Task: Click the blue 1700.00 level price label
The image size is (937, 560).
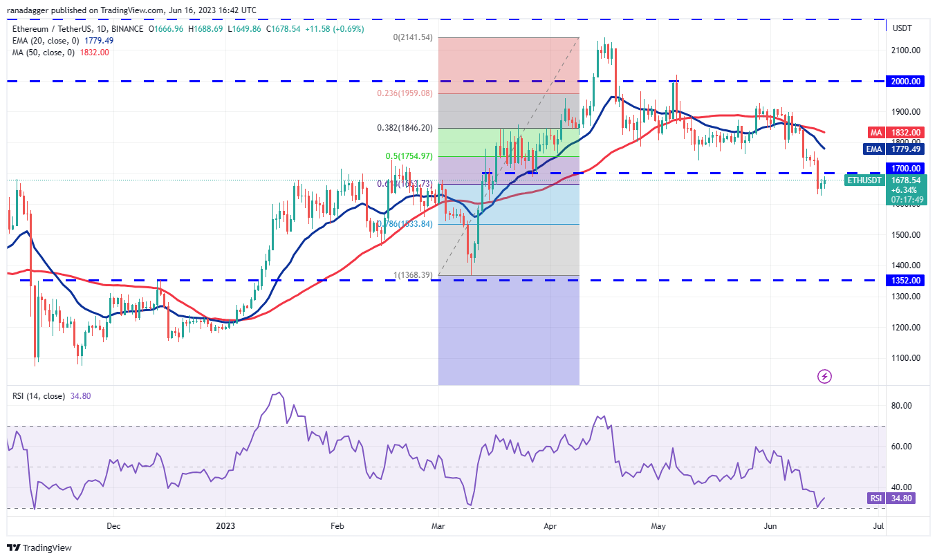Action: coord(906,168)
